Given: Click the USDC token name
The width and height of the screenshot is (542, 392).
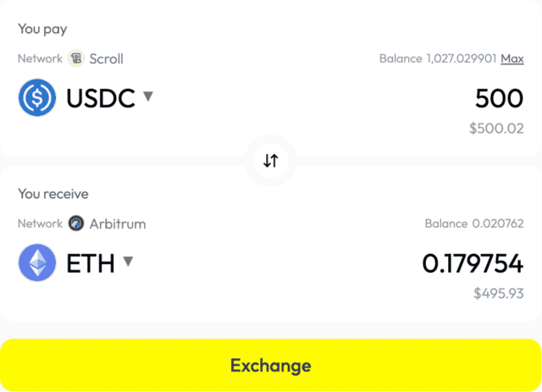Looking at the screenshot, I should (100, 98).
